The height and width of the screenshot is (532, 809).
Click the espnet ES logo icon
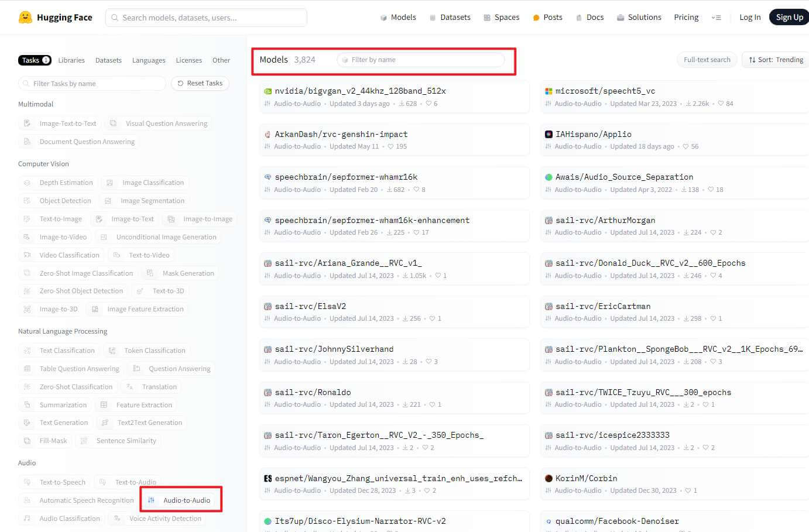[268, 478]
